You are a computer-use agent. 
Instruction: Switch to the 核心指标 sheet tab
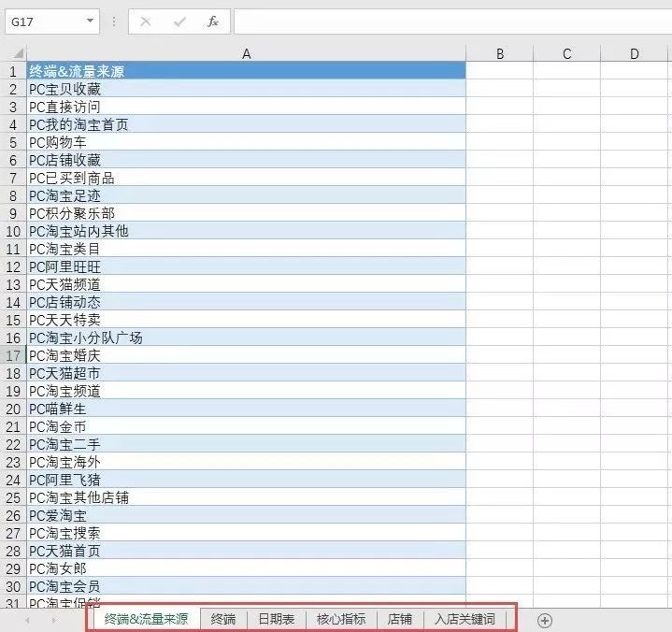341,619
